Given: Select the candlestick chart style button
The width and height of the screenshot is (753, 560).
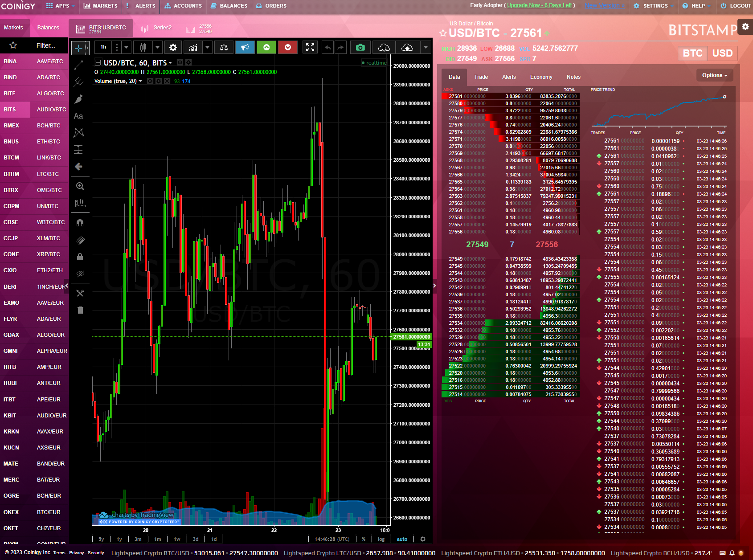Looking at the screenshot, I should coord(143,47).
